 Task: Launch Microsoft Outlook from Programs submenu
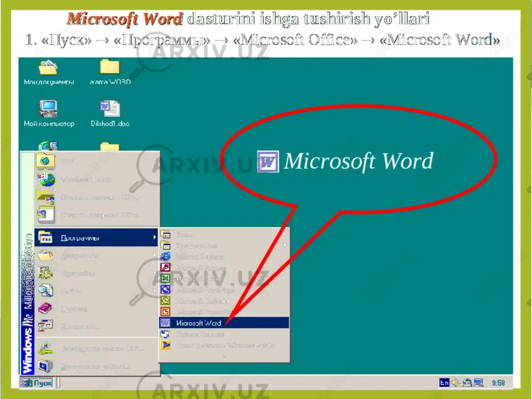point(225,301)
